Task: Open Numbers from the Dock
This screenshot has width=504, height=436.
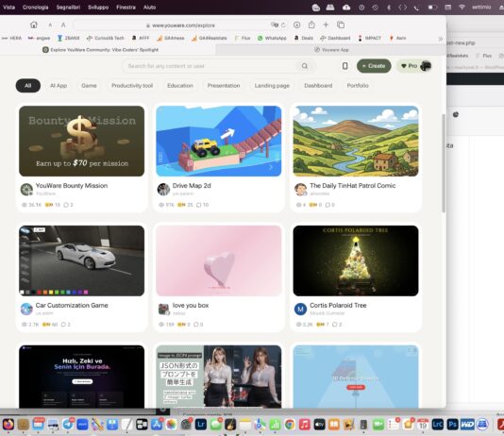Action: [x=275, y=424]
